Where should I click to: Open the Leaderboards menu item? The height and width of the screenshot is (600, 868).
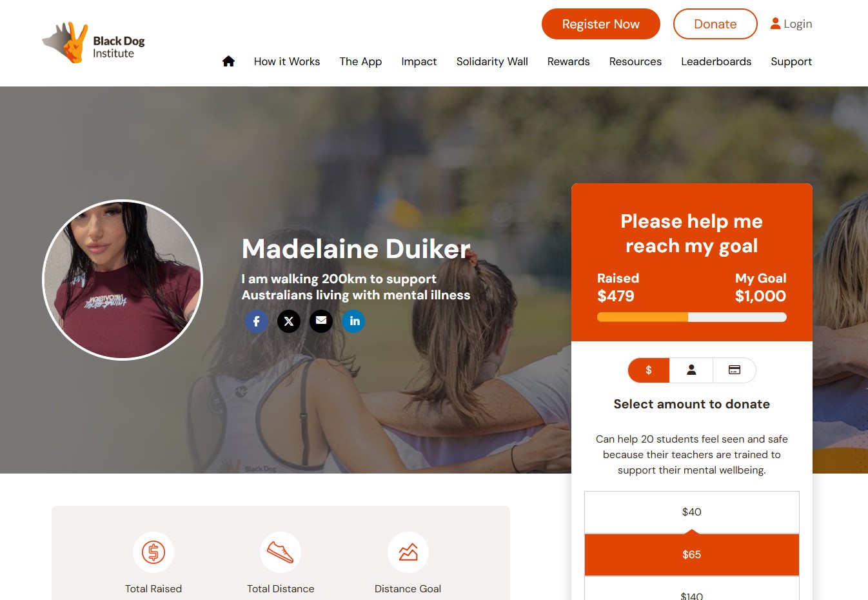(716, 61)
